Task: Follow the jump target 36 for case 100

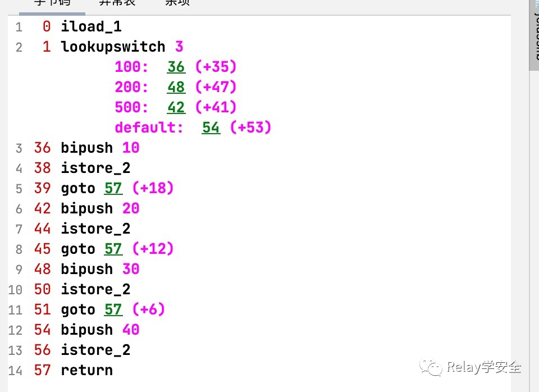Action: click(176, 67)
